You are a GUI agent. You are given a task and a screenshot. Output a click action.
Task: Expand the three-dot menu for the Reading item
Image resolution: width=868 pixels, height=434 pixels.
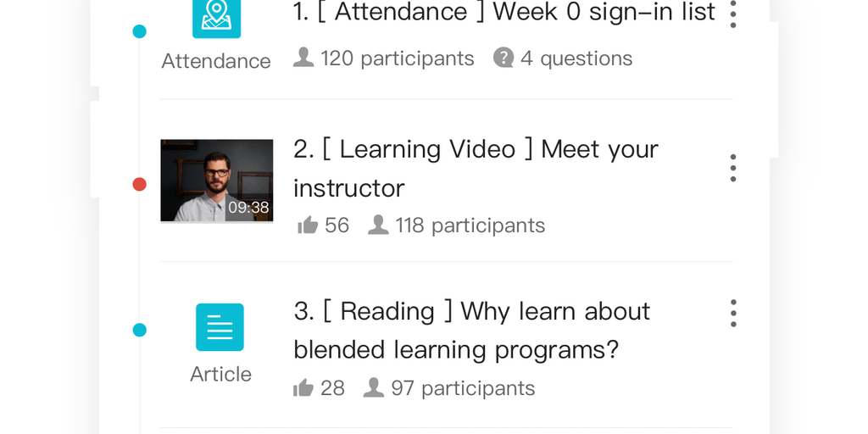click(x=733, y=314)
